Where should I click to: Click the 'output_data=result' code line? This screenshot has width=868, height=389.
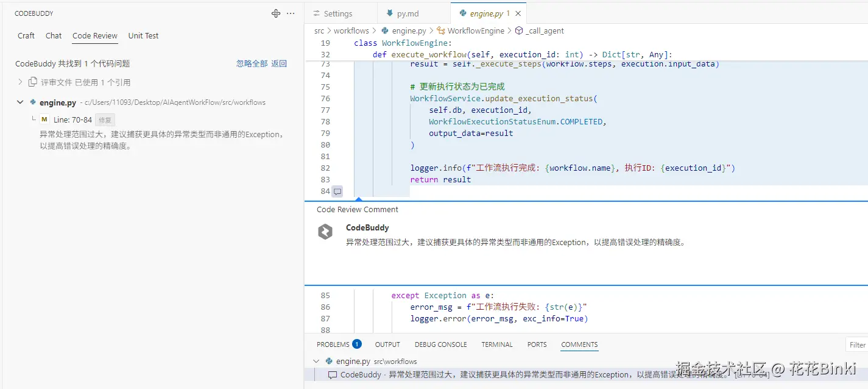(x=471, y=133)
